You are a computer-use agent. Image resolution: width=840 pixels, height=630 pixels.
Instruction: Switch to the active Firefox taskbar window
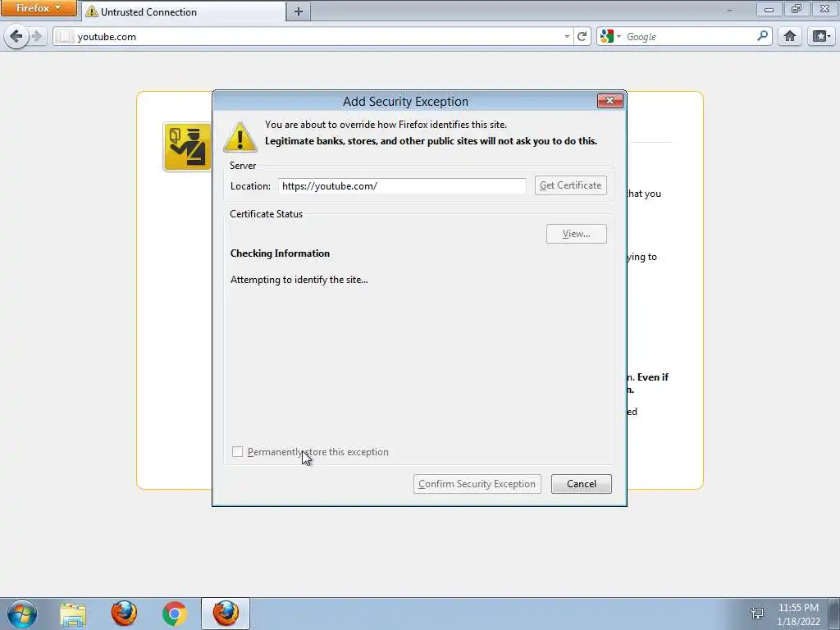(x=226, y=614)
